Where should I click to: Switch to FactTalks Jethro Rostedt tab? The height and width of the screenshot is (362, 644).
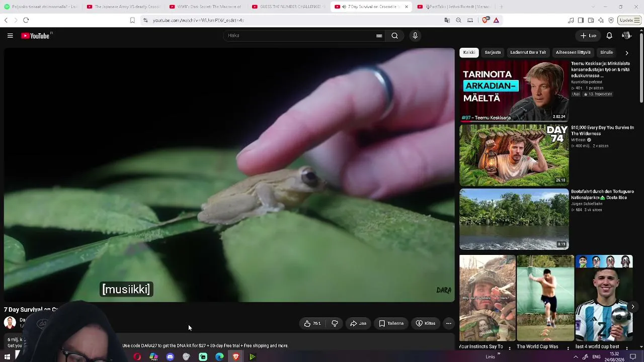(453, 7)
